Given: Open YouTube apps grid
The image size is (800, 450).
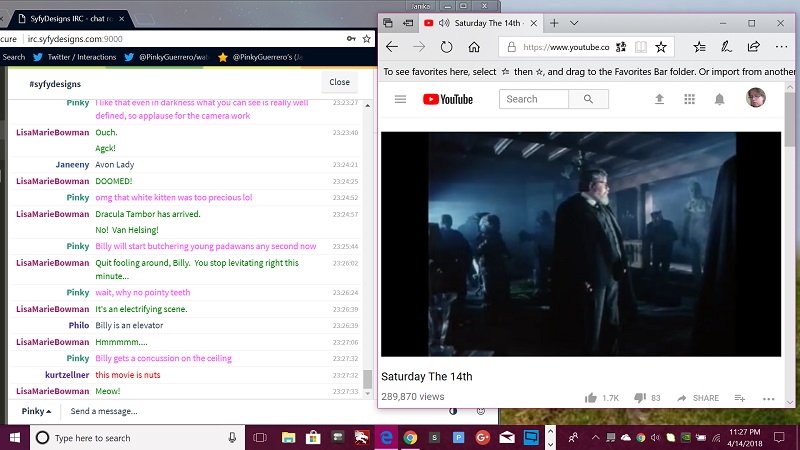Looking at the screenshot, I should [689, 99].
